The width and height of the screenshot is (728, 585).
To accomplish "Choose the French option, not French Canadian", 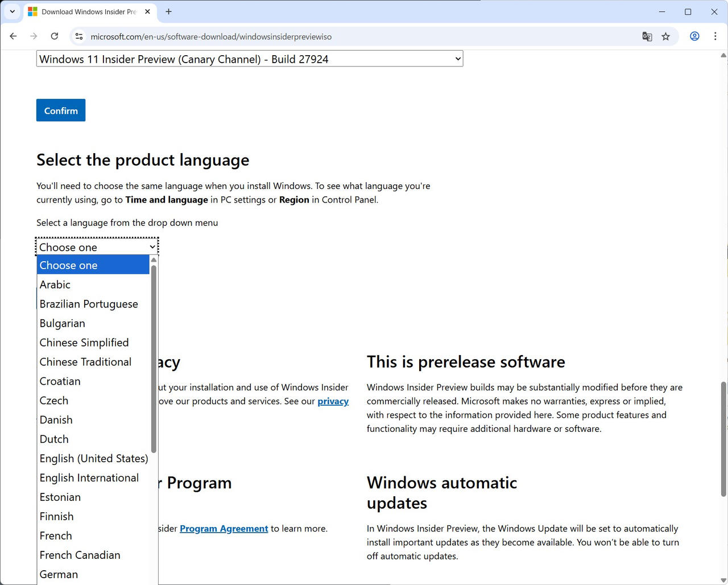I will click(93, 536).
